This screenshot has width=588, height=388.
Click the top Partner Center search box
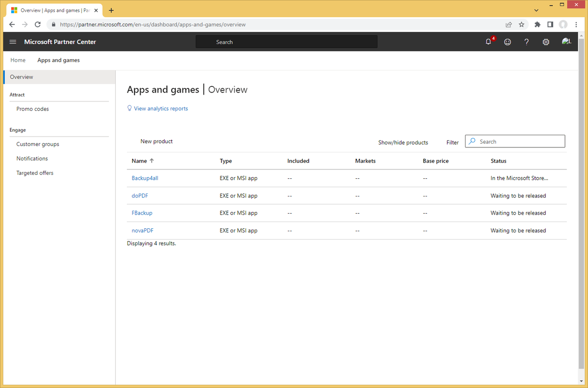point(287,42)
